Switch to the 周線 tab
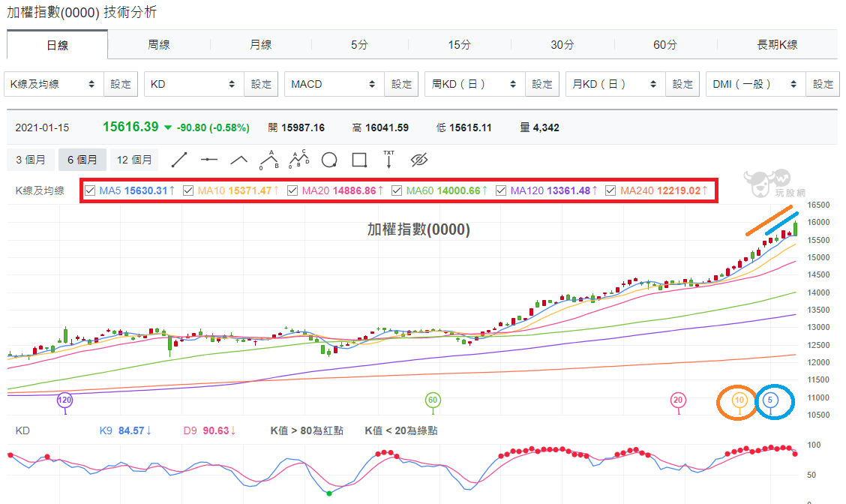Screen dimensions: 846x504 tap(159, 45)
